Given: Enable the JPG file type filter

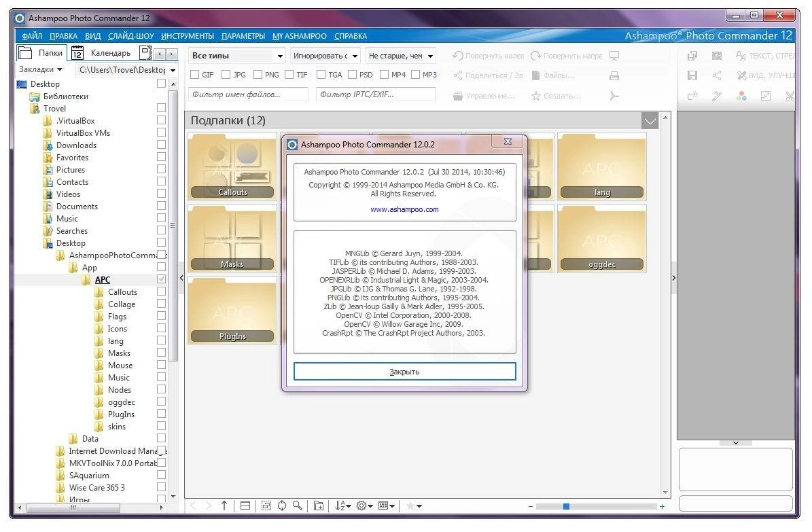Looking at the screenshot, I should [x=226, y=75].
